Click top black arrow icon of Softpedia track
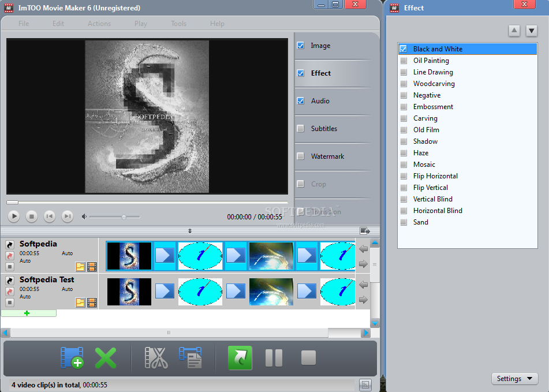This screenshot has width=549, height=392. (x=10, y=245)
